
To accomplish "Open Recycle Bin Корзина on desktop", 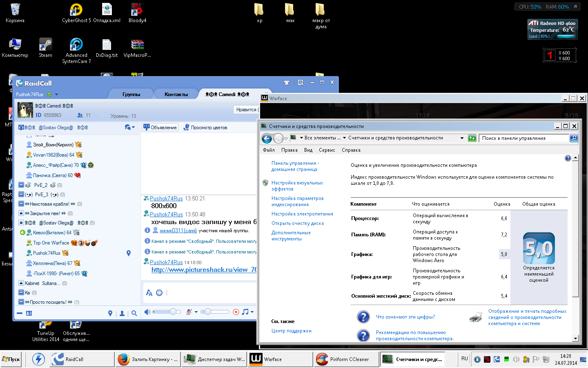I will 15,13.
